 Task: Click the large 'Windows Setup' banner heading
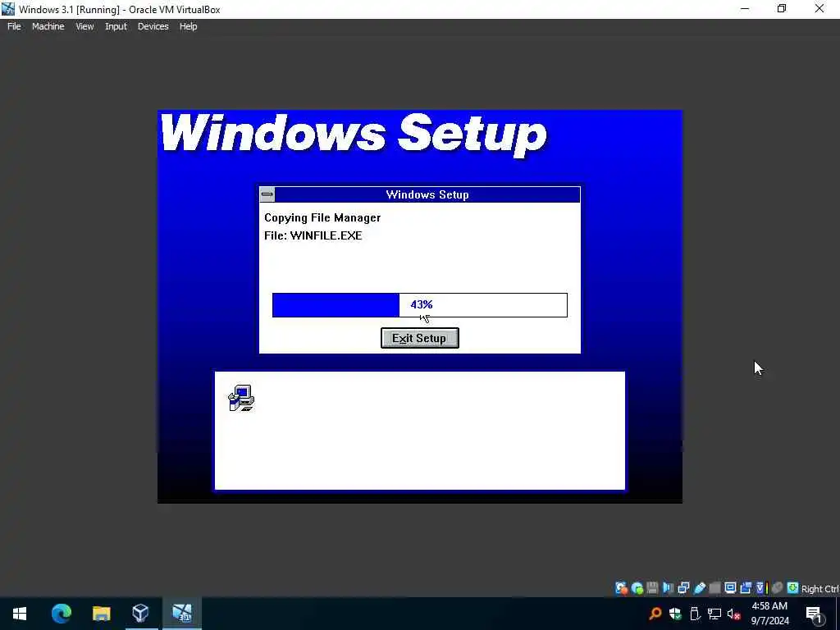point(354,134)
